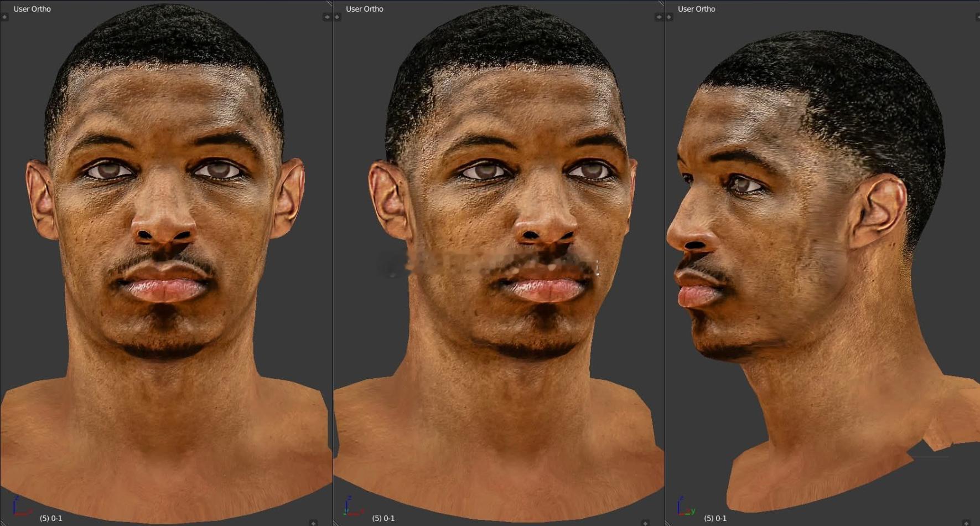
Task: Click split-area corner widget of left viewport
Action: (x=329, y=3)
